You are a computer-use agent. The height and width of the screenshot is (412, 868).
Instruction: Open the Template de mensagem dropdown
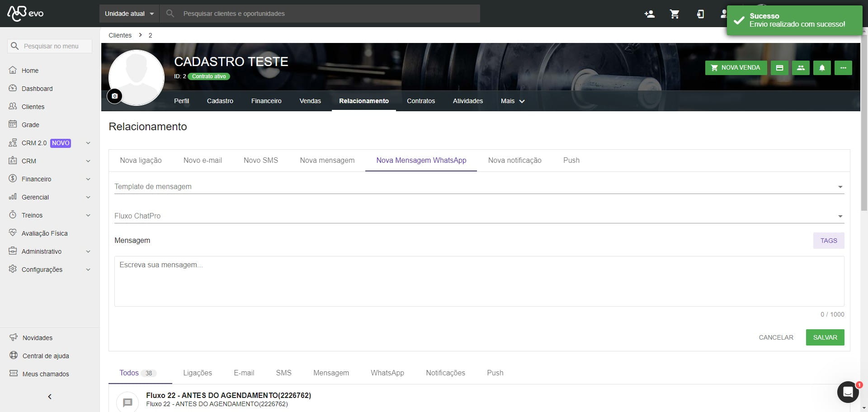click(479, 186)
